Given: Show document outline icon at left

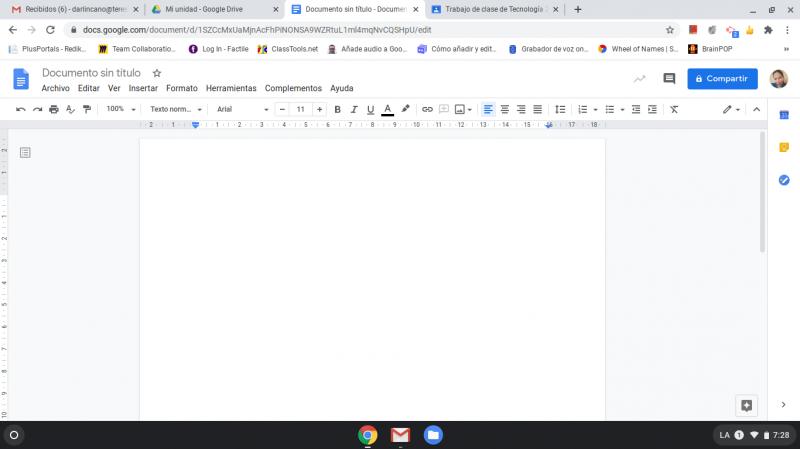Looking at the screenshot, I should pos(25,152).
